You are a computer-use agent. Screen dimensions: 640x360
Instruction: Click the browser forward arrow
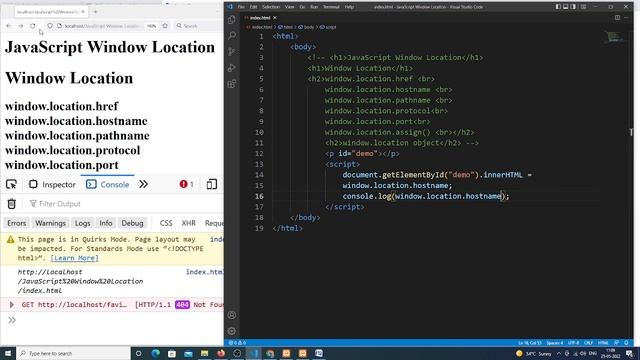pos(20,26)
